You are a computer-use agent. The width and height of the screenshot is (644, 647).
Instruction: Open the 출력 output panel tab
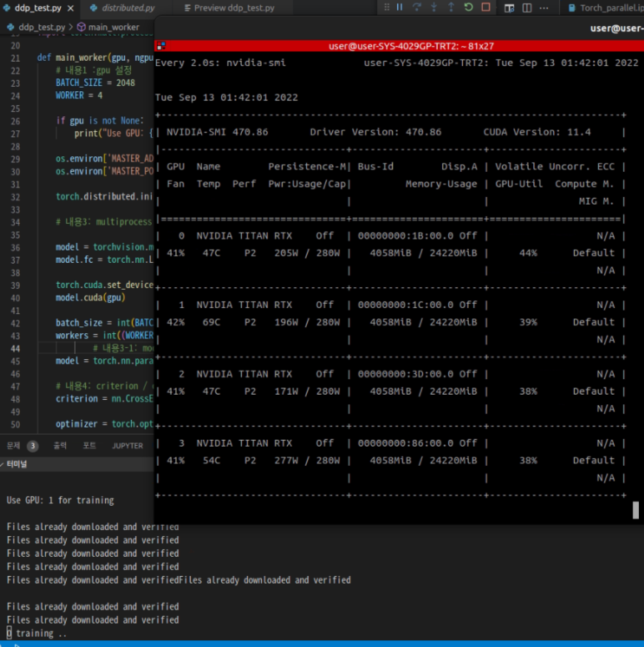[x=60, y=446]
